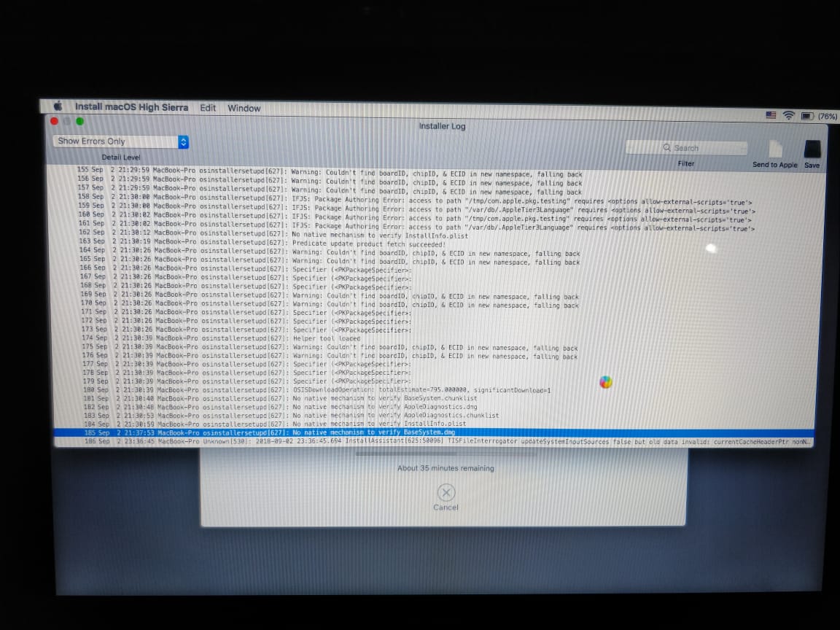Select log line 185 No native mechanism to verify BaseSystem.dmg

pyautogui.click(x=434, y=432)
